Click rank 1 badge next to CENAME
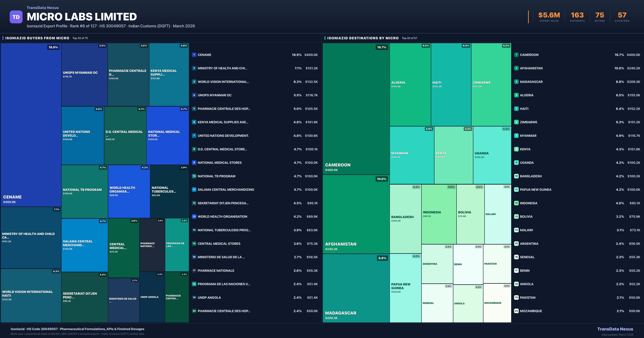Image resolution: width=644 pixels, height=338 pixels. point(194,55)
